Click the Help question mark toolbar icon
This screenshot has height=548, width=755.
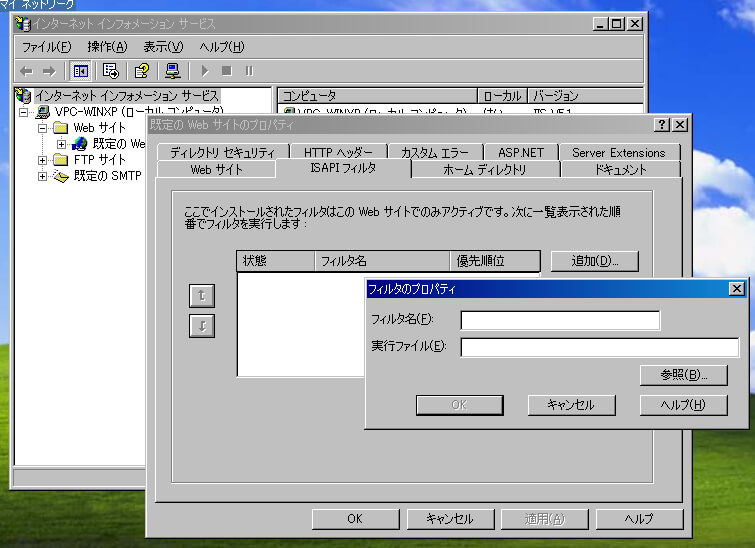pyautogui.click(x=142, y=71)
